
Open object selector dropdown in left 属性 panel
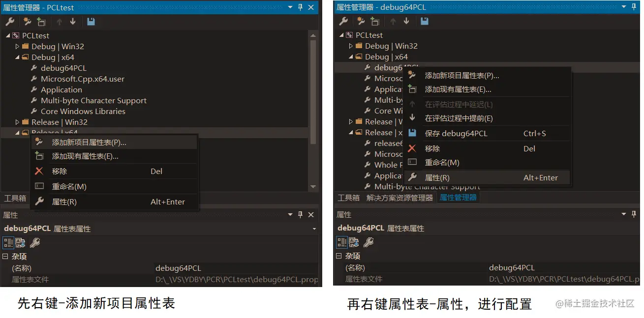tap(314, 229)
